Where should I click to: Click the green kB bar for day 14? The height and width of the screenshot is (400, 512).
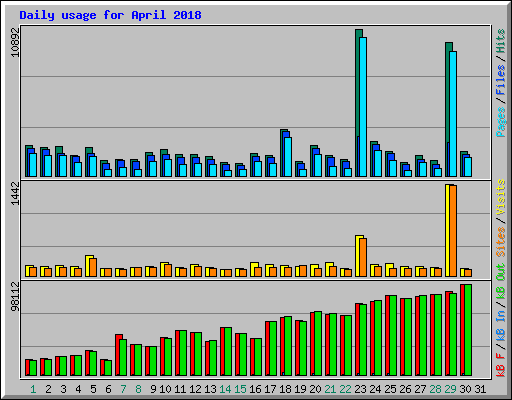(228, 352)
